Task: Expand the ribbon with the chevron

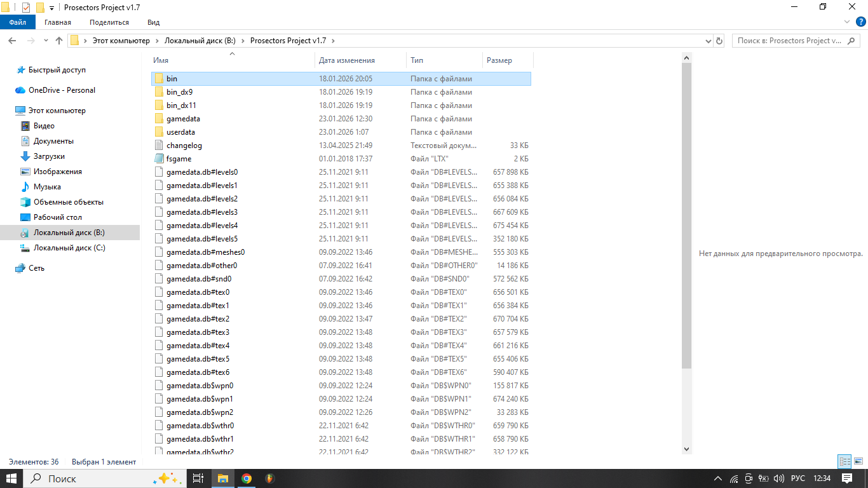Action: tap(846, 22)
